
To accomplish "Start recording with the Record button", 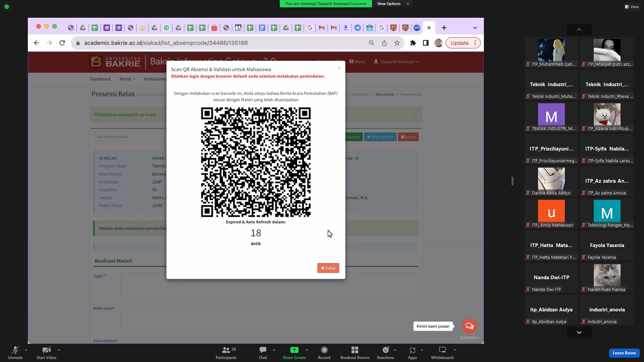I will [324, 353].
